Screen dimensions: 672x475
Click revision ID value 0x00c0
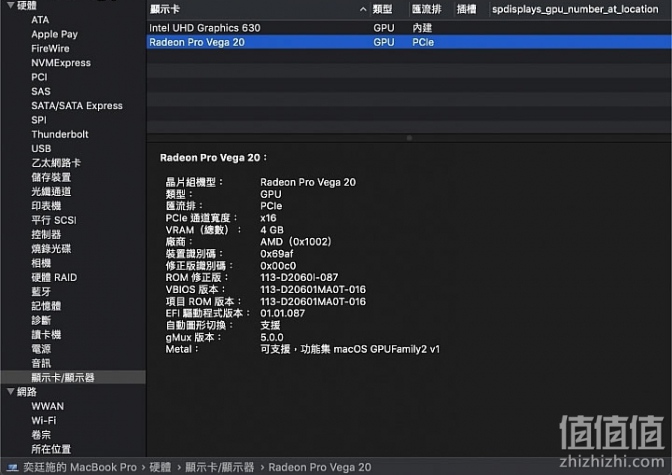tap(278, 266)
